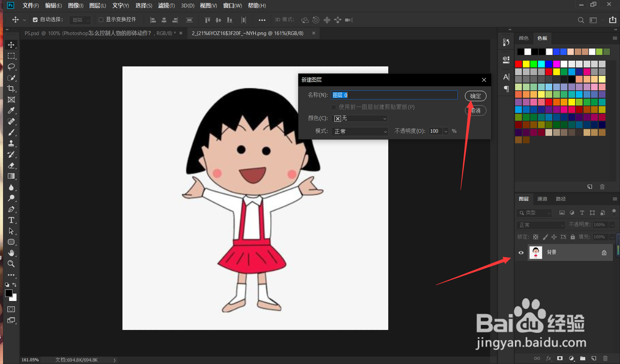Screen dimensions: 620x364
Task: Toggle Quick Mask mode icon
Action: tap(11, 309)
